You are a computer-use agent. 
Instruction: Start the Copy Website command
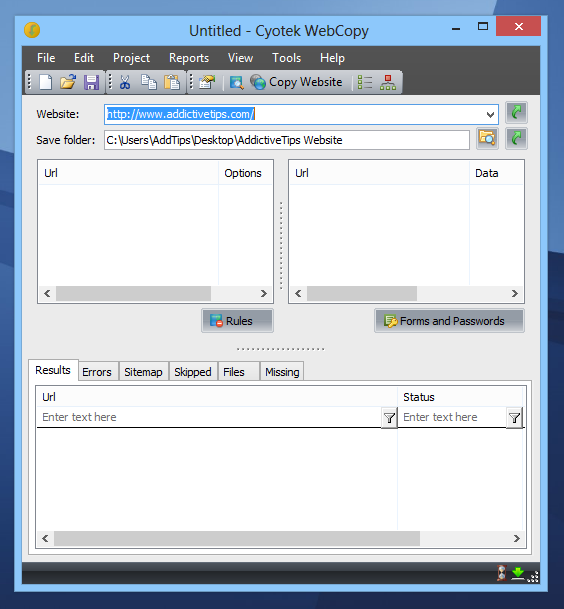[296, 82]
